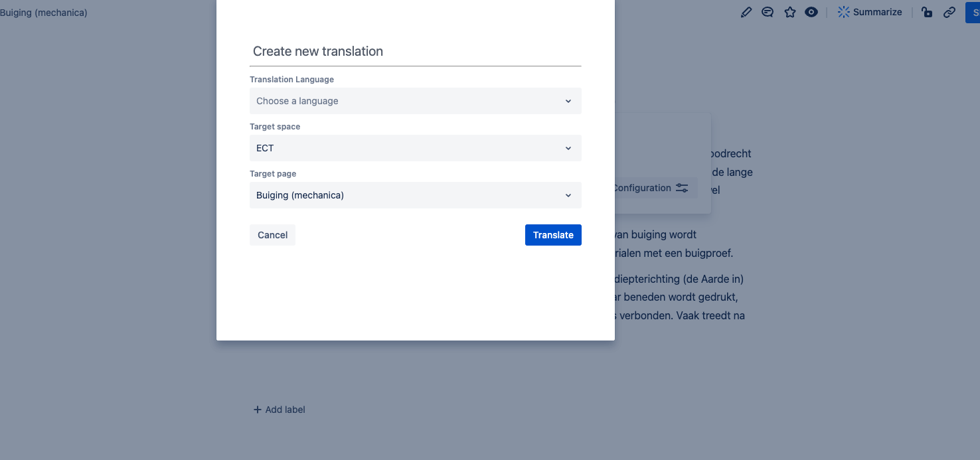Open the Target space dropdown showing ECT
Image resolution: width=980 pixels, height=460 pixels.
416,148
